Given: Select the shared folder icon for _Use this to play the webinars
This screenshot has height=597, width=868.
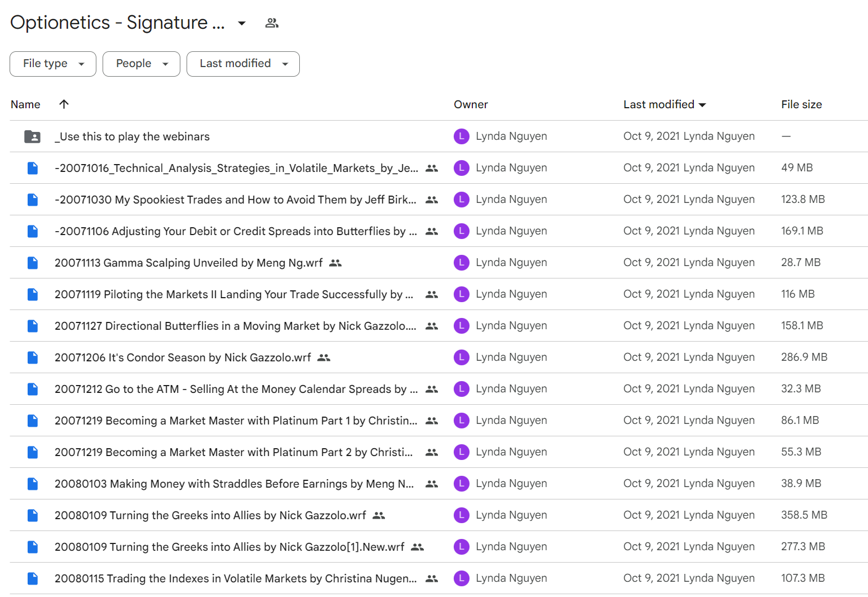Looking at the screenshot, I should pyautogui.click(x=32, y=136).
